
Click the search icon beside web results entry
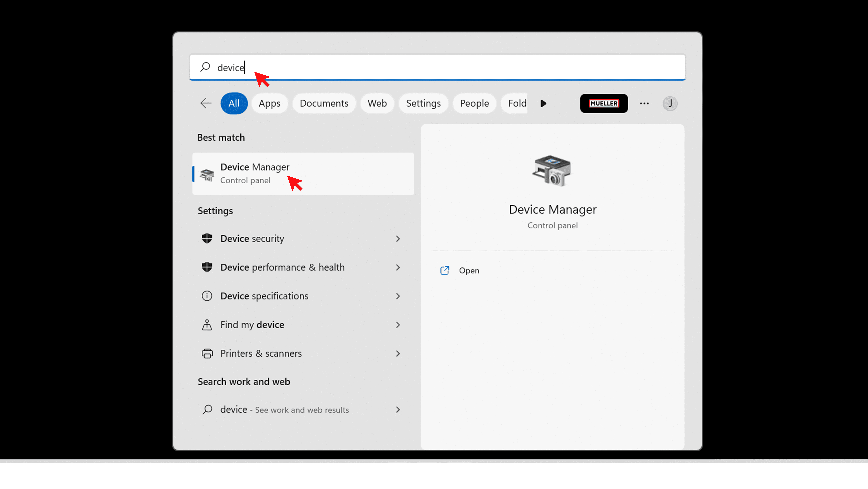pyautogui.click(x=207, y=409)
